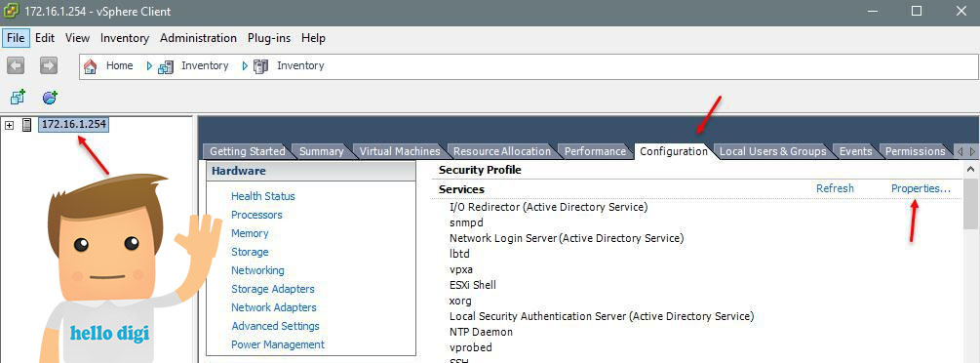
Task: Select the lbtd service entry
Action: (459, 254)
